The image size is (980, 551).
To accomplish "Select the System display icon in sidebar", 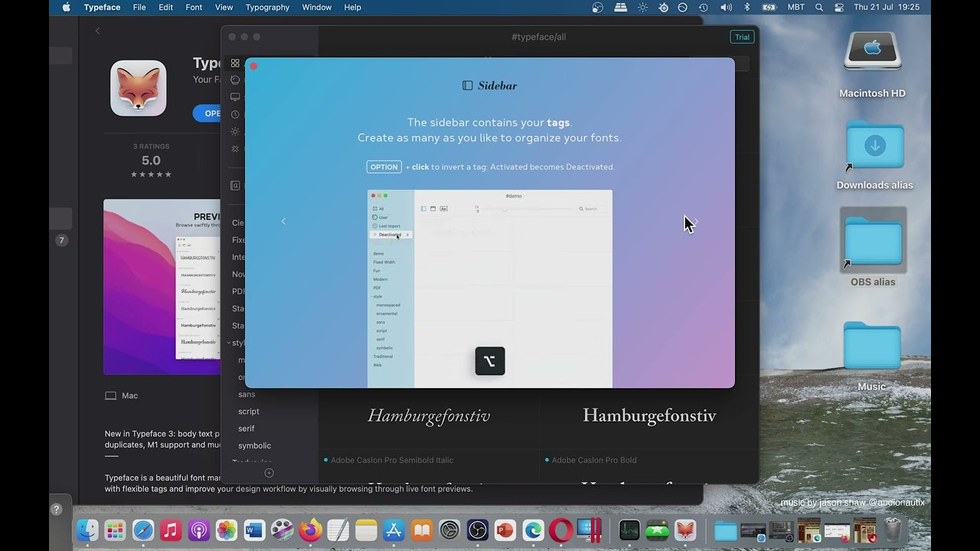I will coord(235,97).
